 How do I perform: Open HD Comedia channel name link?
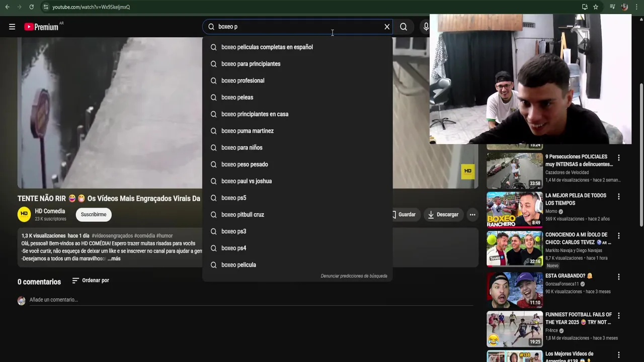click(50, 211)
